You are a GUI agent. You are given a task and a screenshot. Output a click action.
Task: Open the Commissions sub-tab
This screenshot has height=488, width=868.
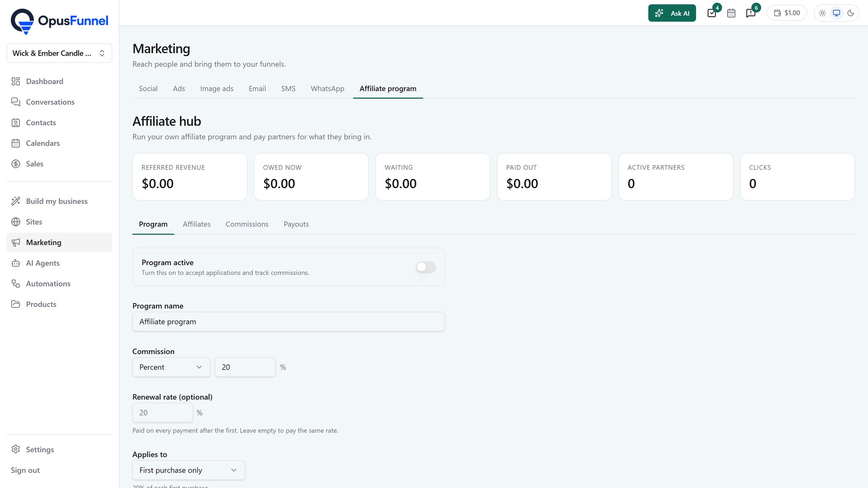247,224
